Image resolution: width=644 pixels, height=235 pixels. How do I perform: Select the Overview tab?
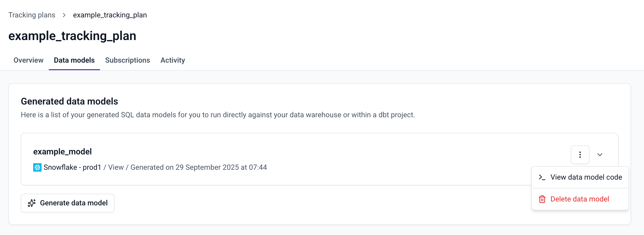pos(28,60)
